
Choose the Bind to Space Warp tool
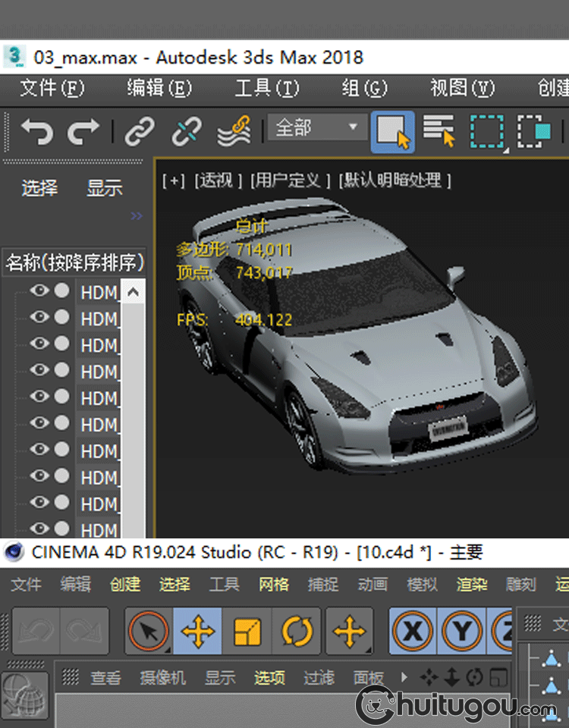click(234, 131)
